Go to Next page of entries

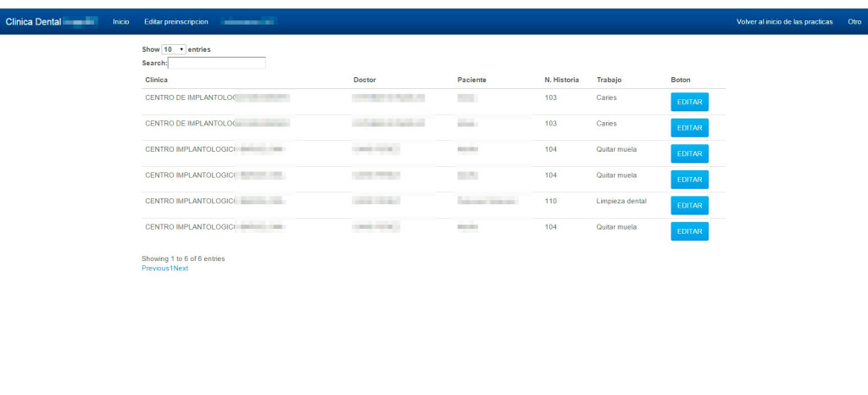point(181,269)
